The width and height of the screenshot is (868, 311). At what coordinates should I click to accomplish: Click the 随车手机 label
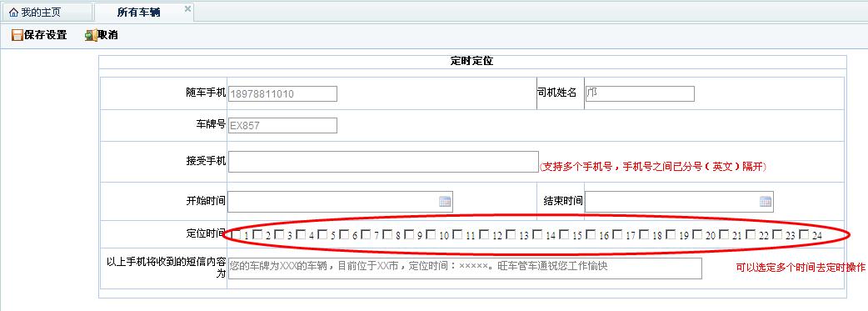tap(206, 93)
